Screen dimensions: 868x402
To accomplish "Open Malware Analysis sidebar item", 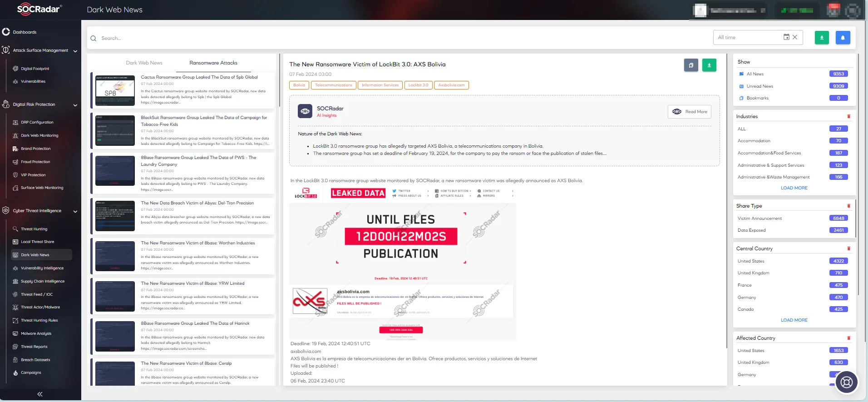I will tap(36, 334).
